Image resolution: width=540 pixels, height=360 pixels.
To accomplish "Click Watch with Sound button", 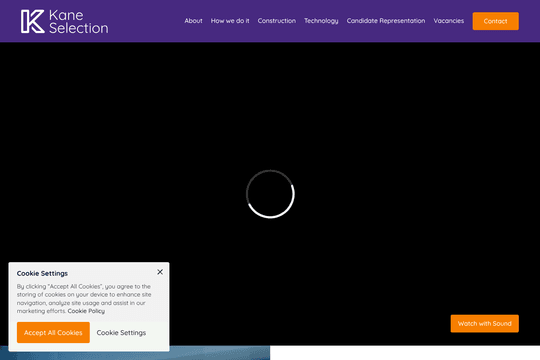I will point(484,323).
